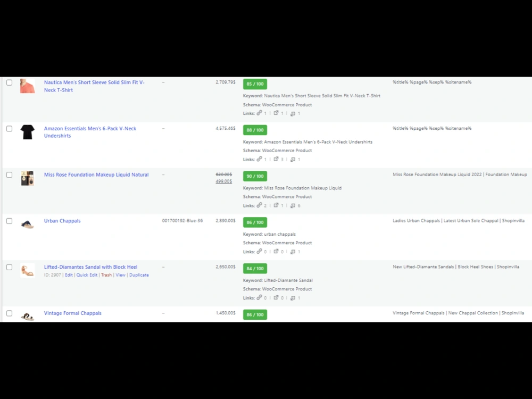Click the Lifted-Diamantes Sandal thumbnail
Image resolution: width=532 pixels, height=399 pixels.
pos(28,270)
